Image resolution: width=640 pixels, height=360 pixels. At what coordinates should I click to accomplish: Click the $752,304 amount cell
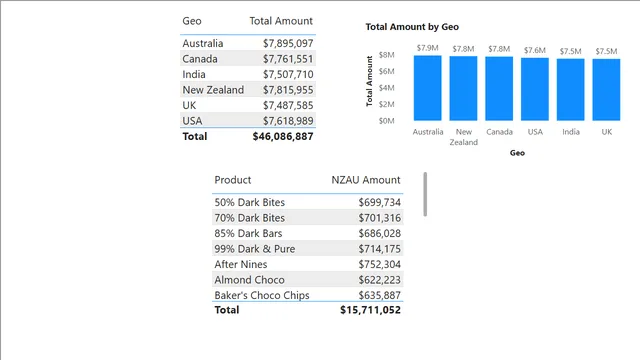380,264
